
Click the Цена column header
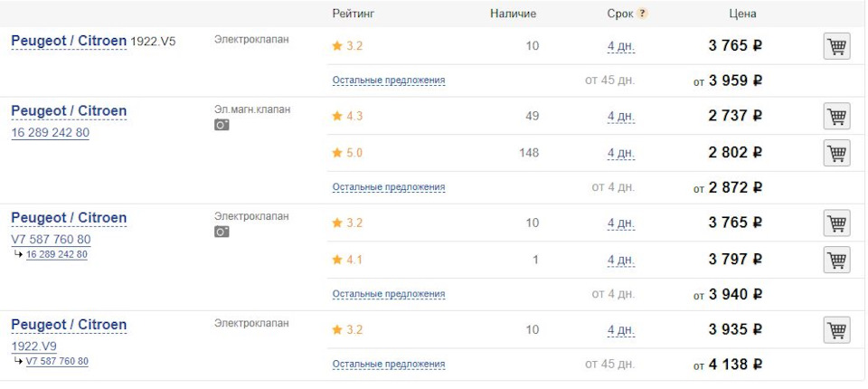point(742,14)
